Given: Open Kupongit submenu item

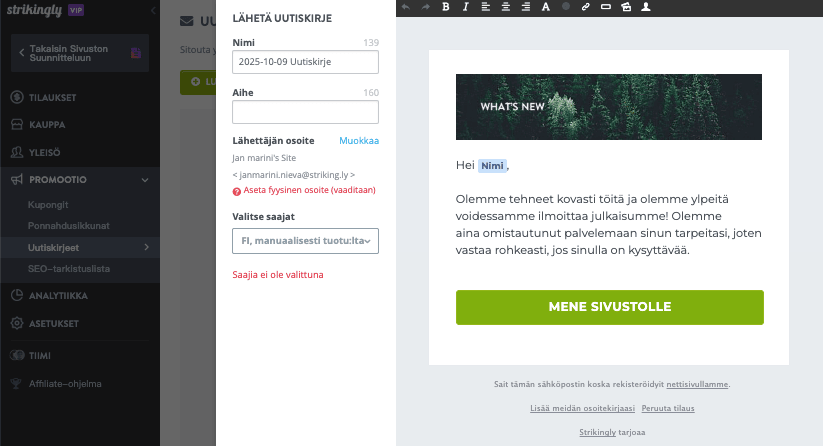Looking at the screenshot, I should click(x=48, y=205).
